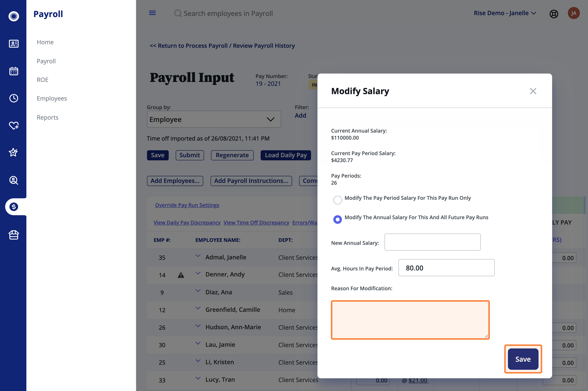Click the Load Daily Pay button
This screenshot has height=391, width=588.
click(286, 155)
